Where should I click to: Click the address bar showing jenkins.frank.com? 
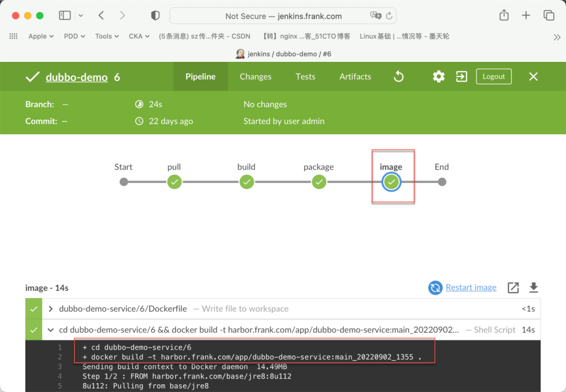[x=283, y=16]
